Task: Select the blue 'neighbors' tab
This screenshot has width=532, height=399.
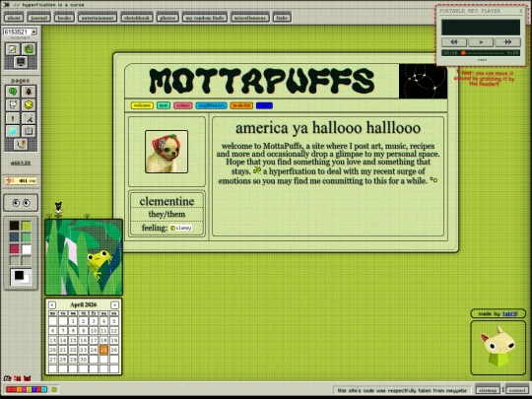Action: click(x=211, y=105)
